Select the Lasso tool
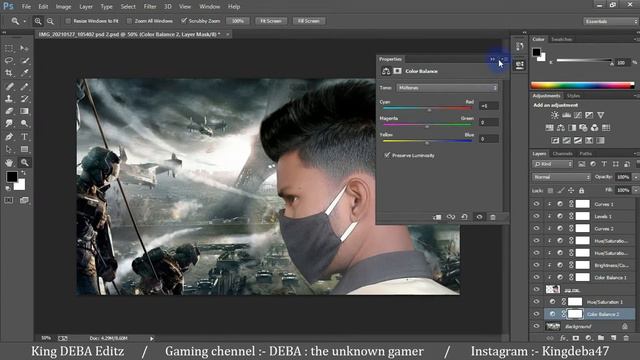This screenshot has width=640, height=360. [x=9, y=60]
